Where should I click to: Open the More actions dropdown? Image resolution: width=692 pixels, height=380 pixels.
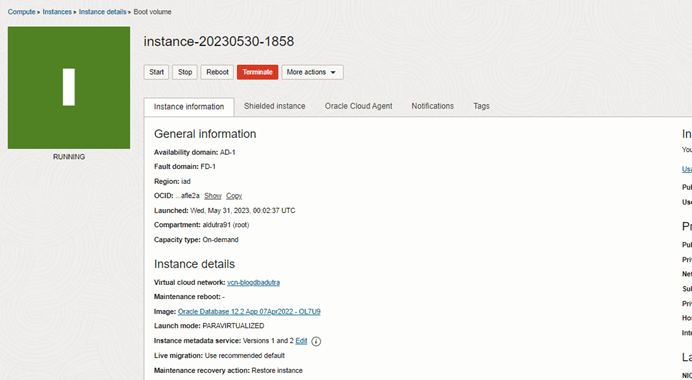pyautogui.click(x=312, y=72)
